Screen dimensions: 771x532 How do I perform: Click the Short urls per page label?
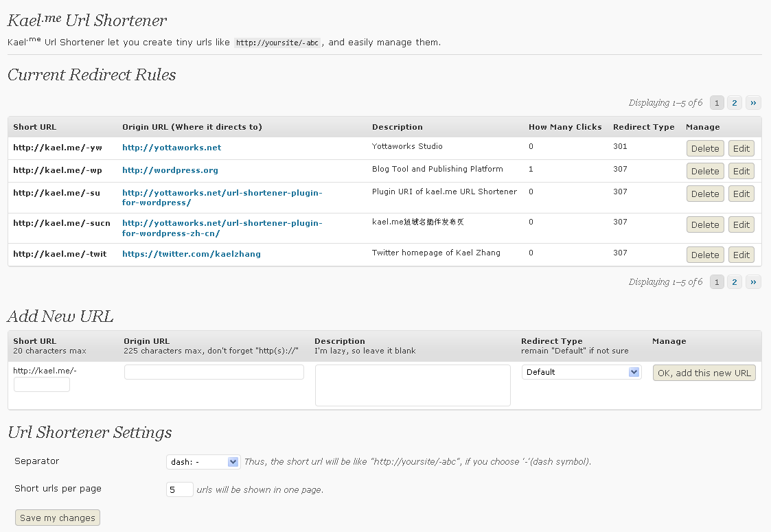[x=58, y=489]
